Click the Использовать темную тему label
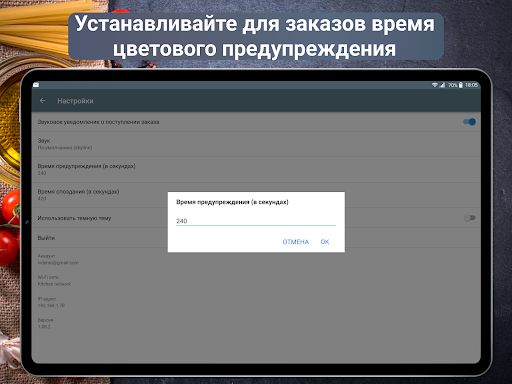The image size is (512, 384). [x=74, y=218]
